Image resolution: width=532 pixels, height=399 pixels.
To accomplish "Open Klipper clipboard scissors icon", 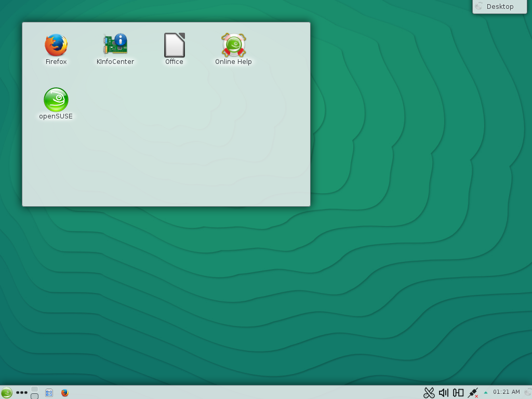I will pos(429,393).
